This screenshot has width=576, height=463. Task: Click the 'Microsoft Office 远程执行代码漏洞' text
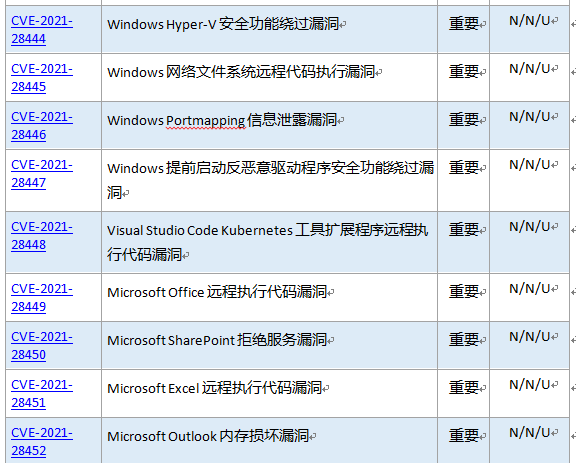[217, 292]
